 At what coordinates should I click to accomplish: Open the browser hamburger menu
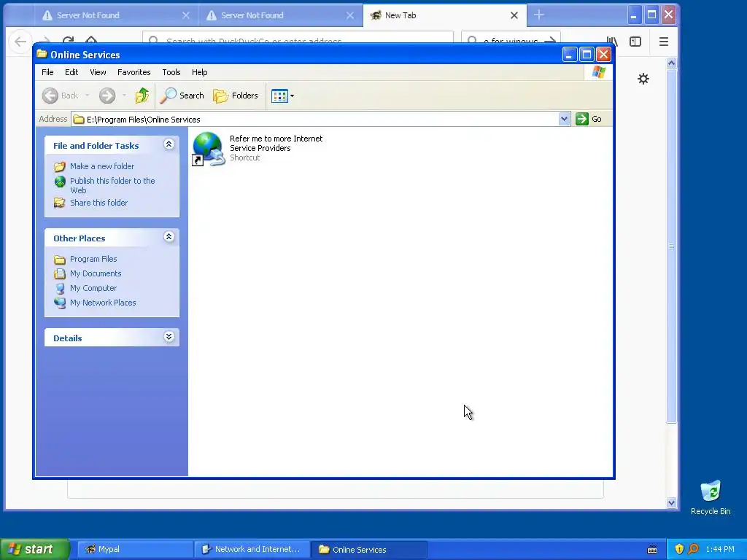664,42
